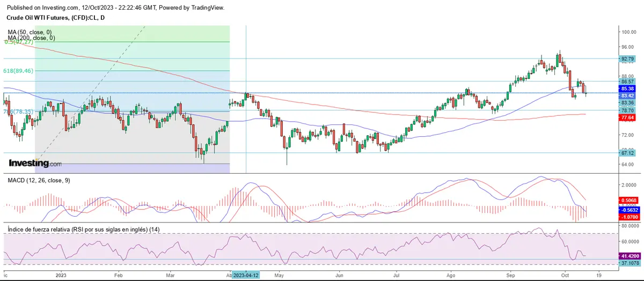Select the MA (50, close, 0) indicator label
This screenshot has width=644, height=281.
(x=31, y=32)
